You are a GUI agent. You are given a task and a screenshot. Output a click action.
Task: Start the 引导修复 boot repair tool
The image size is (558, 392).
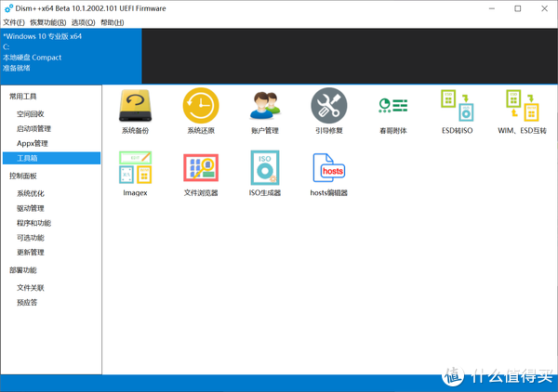pos(329,111)
